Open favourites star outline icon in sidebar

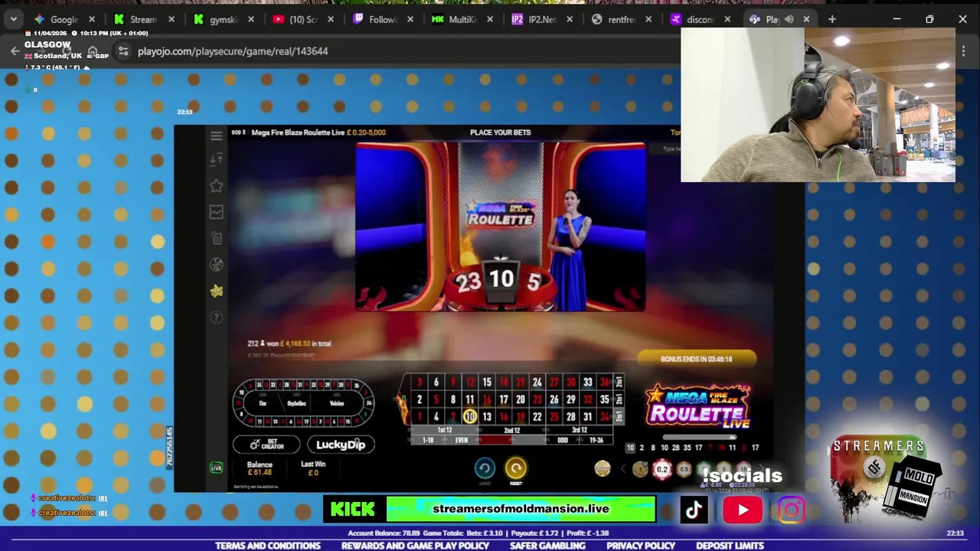pyautogui.click(x=216, y=185)
